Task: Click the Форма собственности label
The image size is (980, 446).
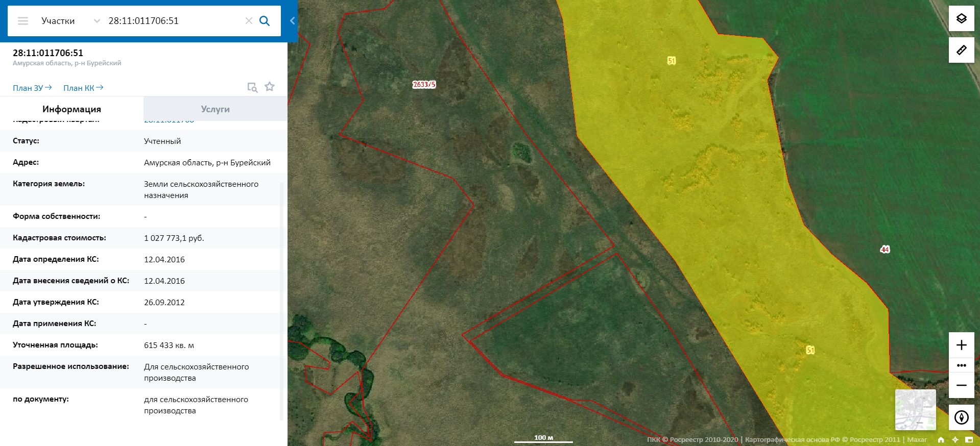Action: pos(57,216)
